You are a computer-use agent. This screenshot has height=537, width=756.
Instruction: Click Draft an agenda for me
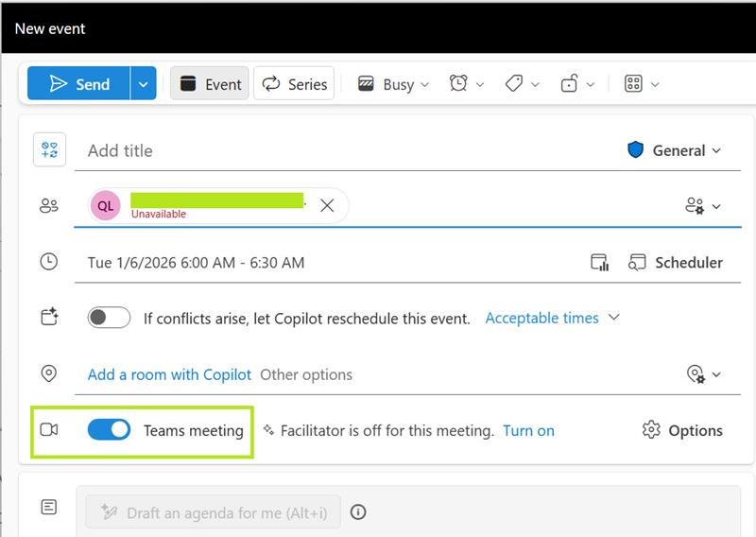point(214,512)
